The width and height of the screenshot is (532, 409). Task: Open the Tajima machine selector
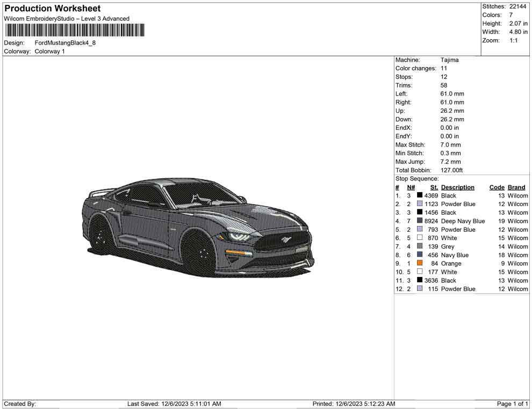[449, 60]
